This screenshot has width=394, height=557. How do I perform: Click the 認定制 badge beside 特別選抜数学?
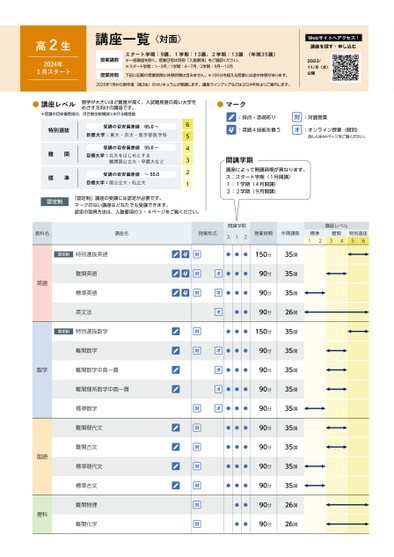pyautogui.click(x=63, y=331)
